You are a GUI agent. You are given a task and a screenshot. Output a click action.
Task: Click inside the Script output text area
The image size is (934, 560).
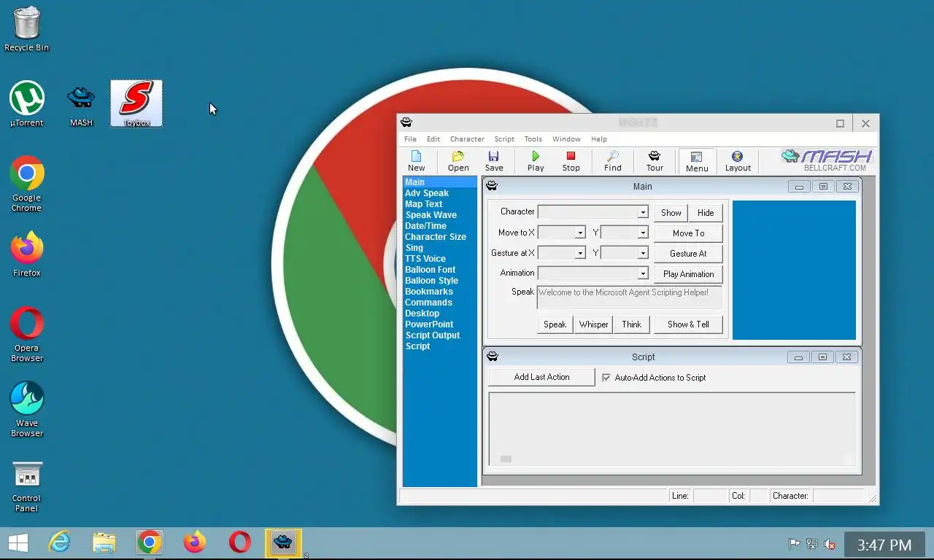coord(671,429)
